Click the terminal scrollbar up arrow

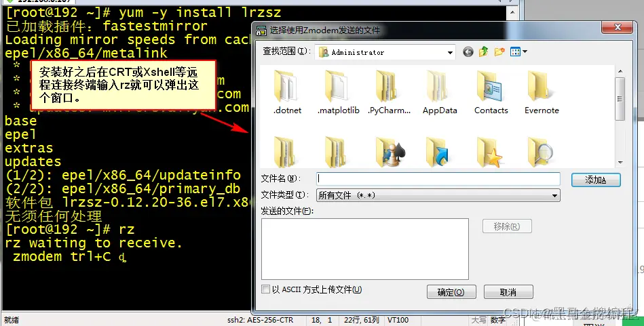pyautogui.click(x=512, y=12)
